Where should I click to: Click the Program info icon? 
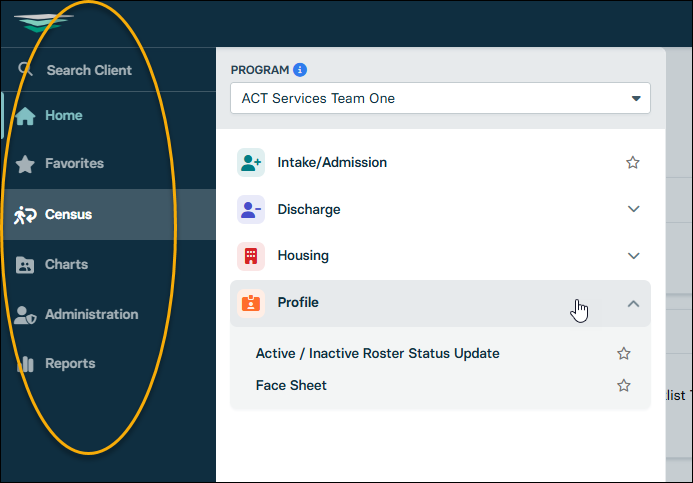coord(300,70)
